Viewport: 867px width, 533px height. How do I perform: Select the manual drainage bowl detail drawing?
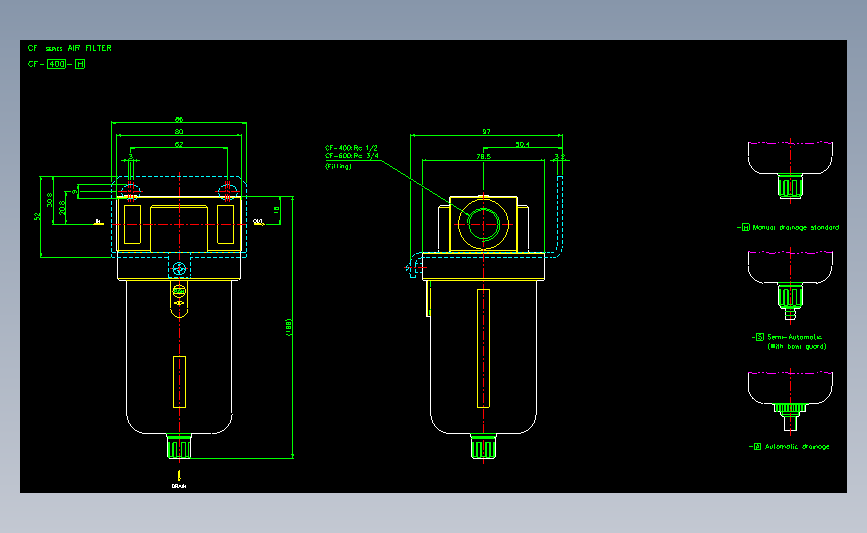tap(790, 170)
